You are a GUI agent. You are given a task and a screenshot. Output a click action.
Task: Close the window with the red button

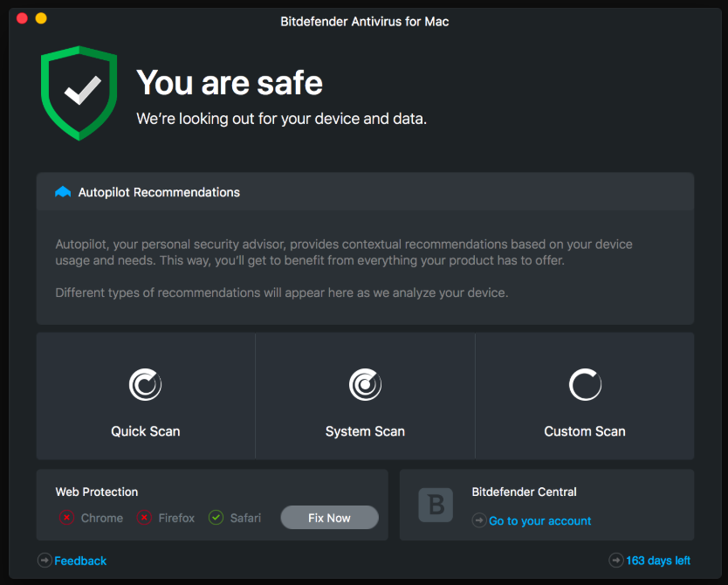tap(22, 18)
